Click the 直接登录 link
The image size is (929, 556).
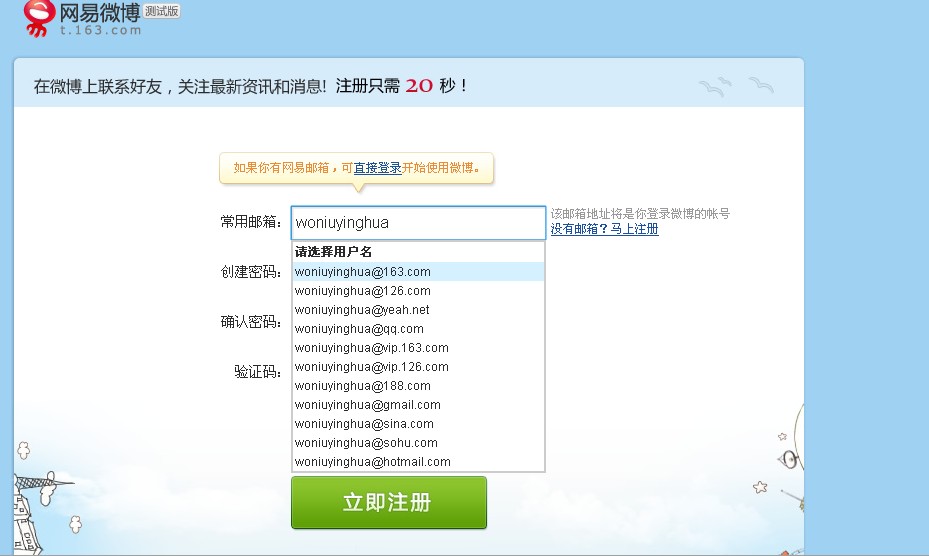377,168
